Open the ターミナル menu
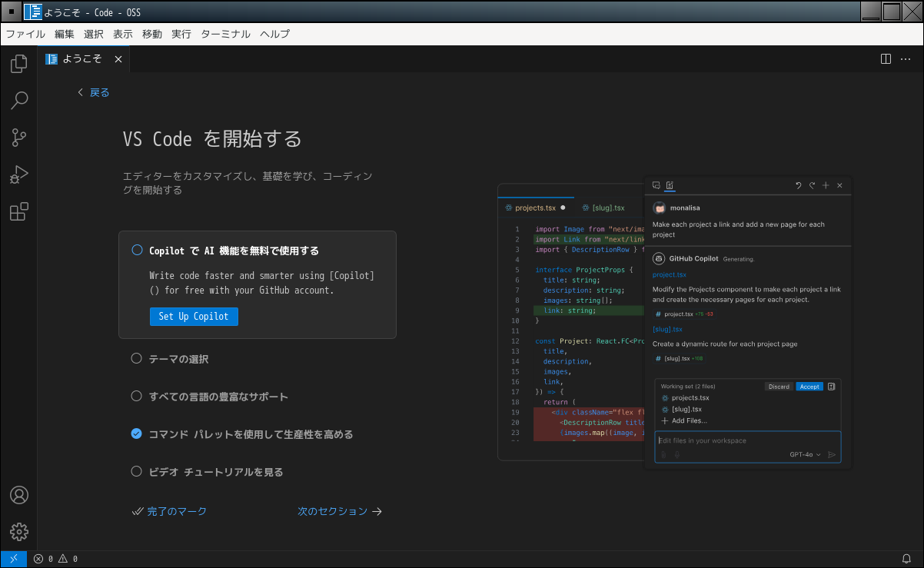The width and height of the screenshot is (924, 568). click(x=225, y=34)
